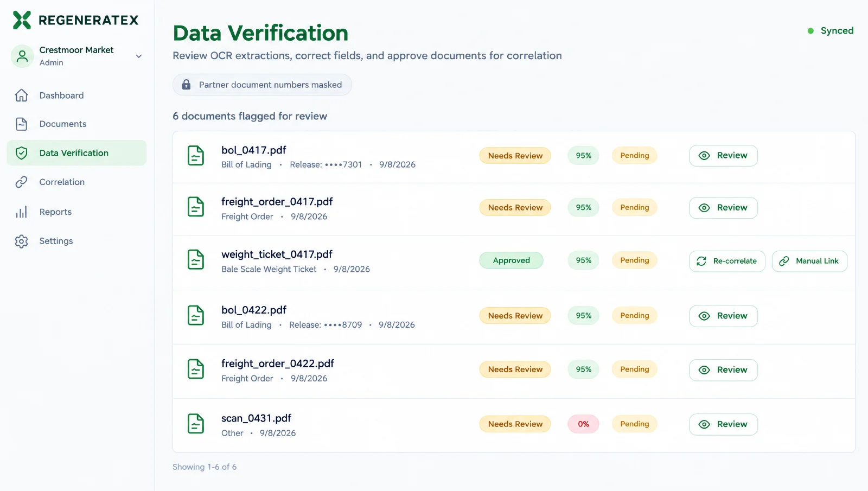The height and width of the screenshot is (491, 868).
Task: Open Documents from the sidebar
Action: pyautogui.click(x=76, y=124)
